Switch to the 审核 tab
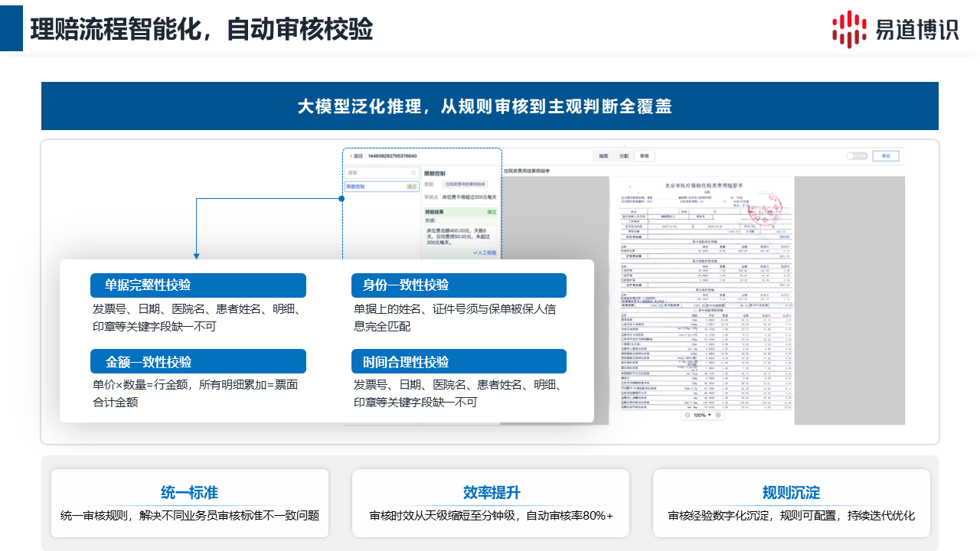 pos(645,156)
